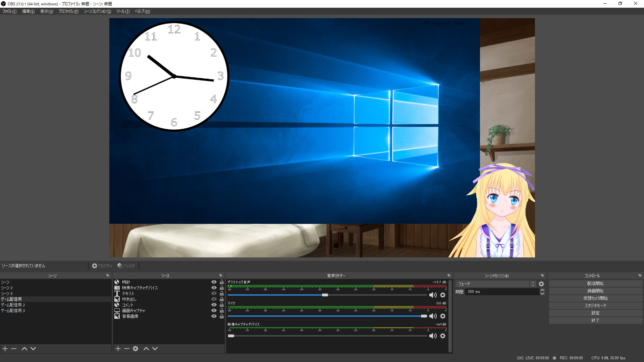Open ツール menu

pyautogui.click(x=123, y=11)
